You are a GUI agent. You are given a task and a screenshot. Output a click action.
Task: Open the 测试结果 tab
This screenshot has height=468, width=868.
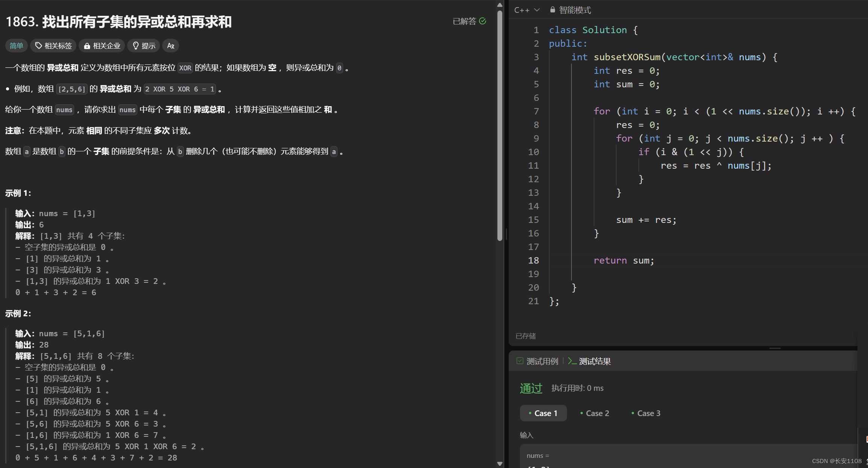point(594,361)
